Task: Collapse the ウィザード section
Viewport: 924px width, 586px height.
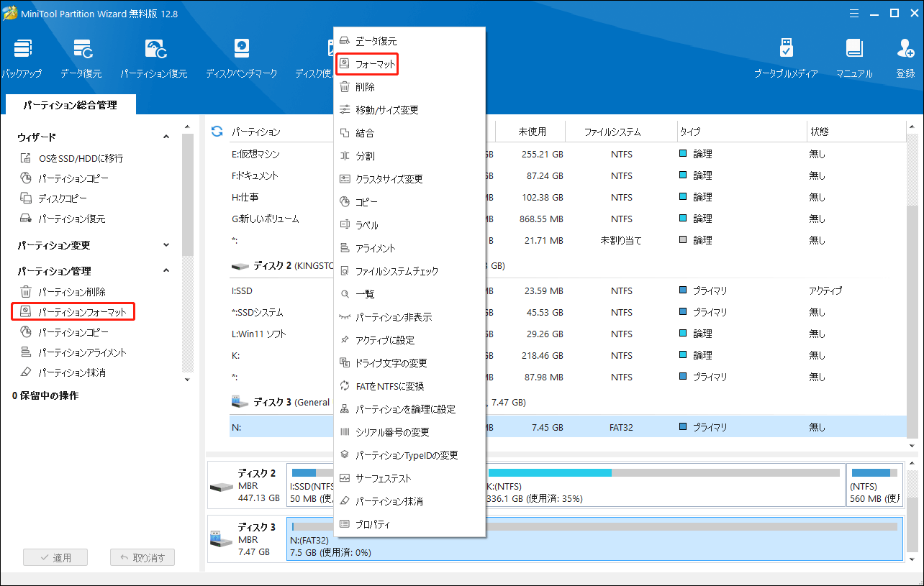Action: tap(166, 137)
